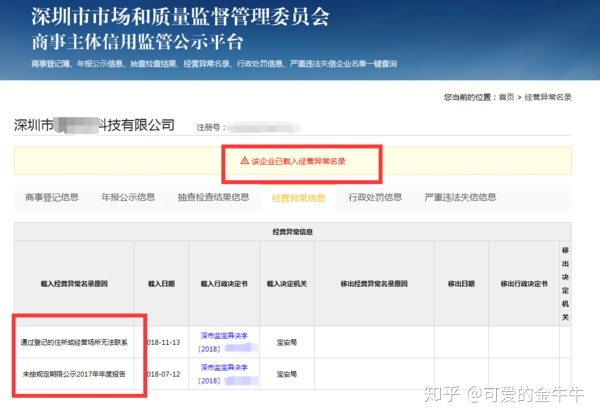Click the red warning triangle icon
600x419 pixels.
[243, 160]
